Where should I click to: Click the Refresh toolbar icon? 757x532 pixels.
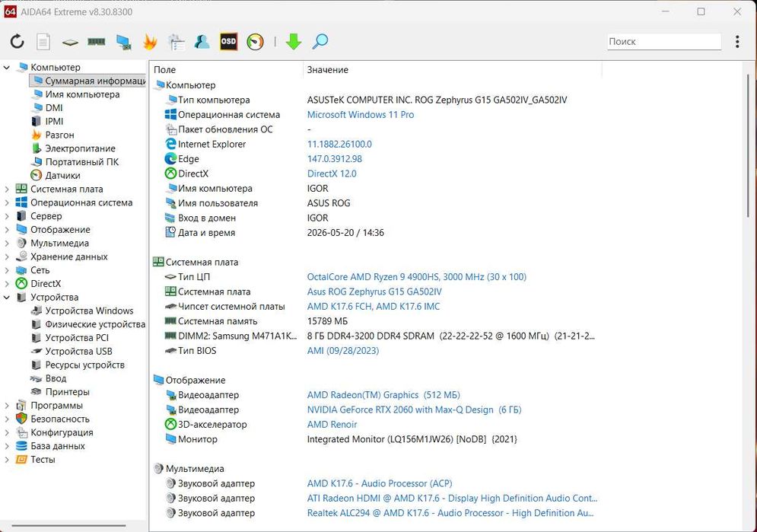[x=17, y=42]
